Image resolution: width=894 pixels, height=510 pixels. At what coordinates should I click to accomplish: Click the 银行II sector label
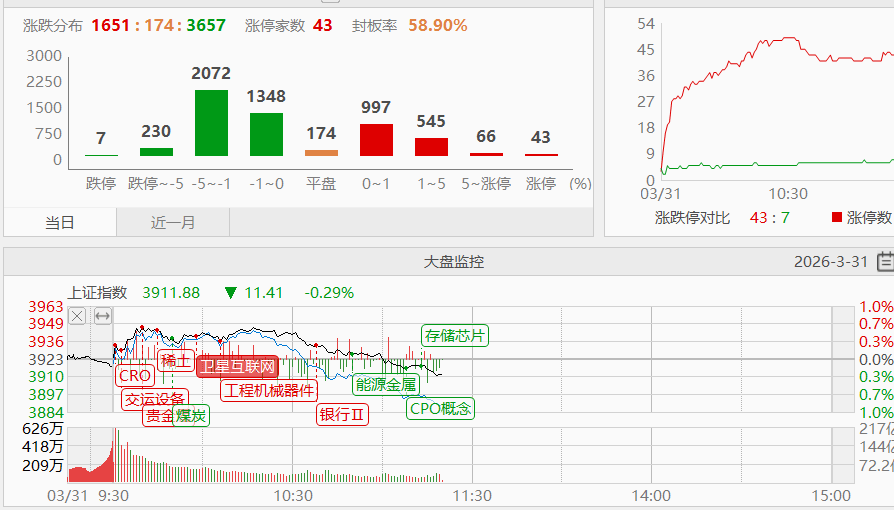pos(343,414)
